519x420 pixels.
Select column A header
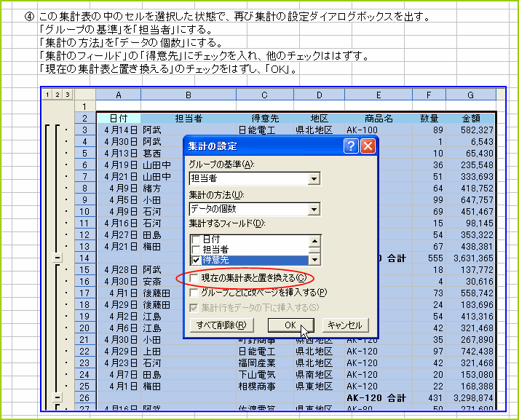[119, 95]
